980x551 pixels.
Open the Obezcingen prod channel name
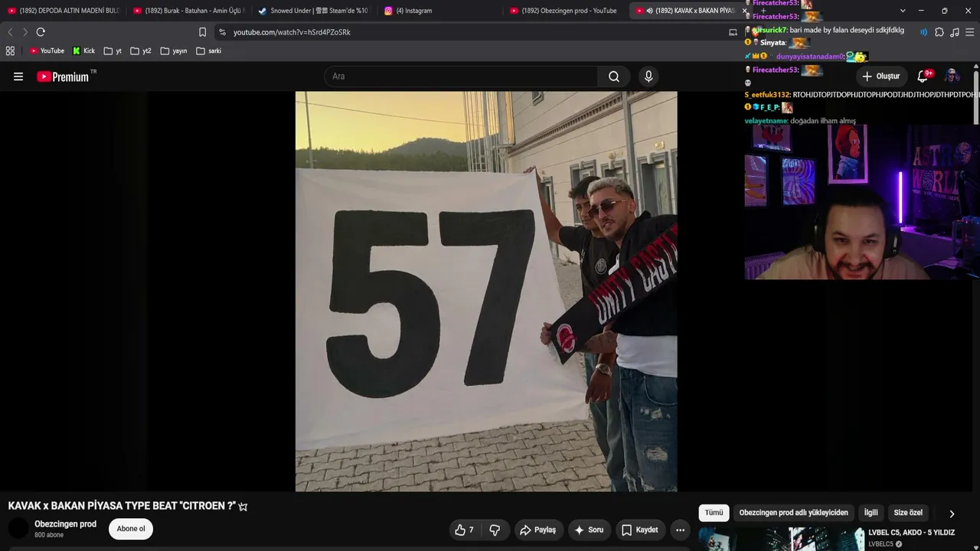point(65,524)
